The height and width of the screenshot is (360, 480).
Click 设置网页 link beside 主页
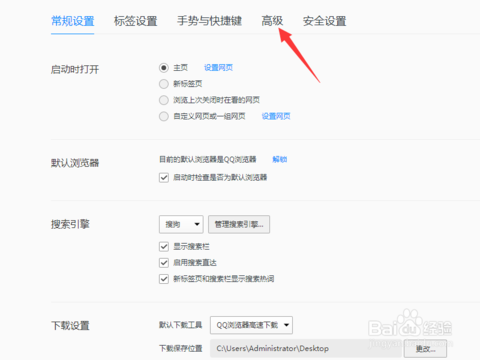(218, 68)
